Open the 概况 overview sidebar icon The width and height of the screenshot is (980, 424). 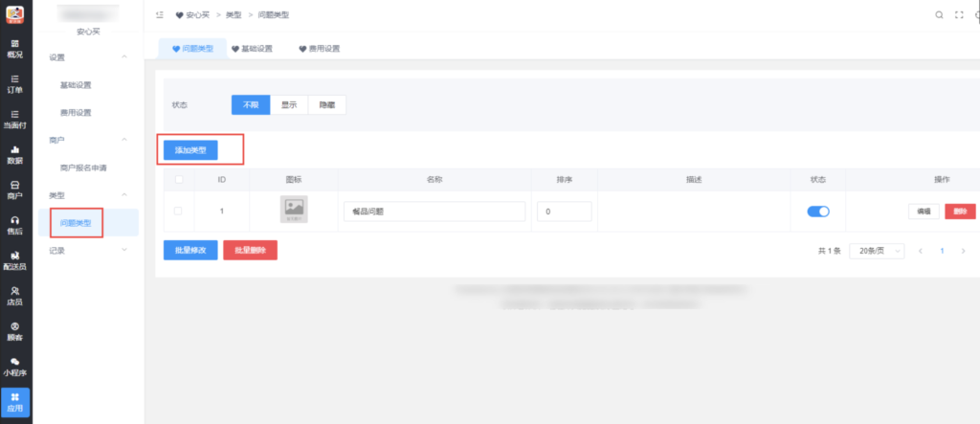pos(15,49)
